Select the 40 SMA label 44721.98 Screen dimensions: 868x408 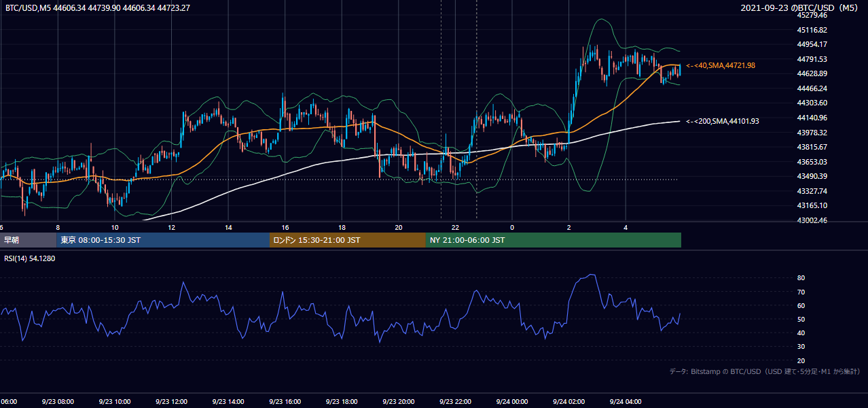pos(721,65)
